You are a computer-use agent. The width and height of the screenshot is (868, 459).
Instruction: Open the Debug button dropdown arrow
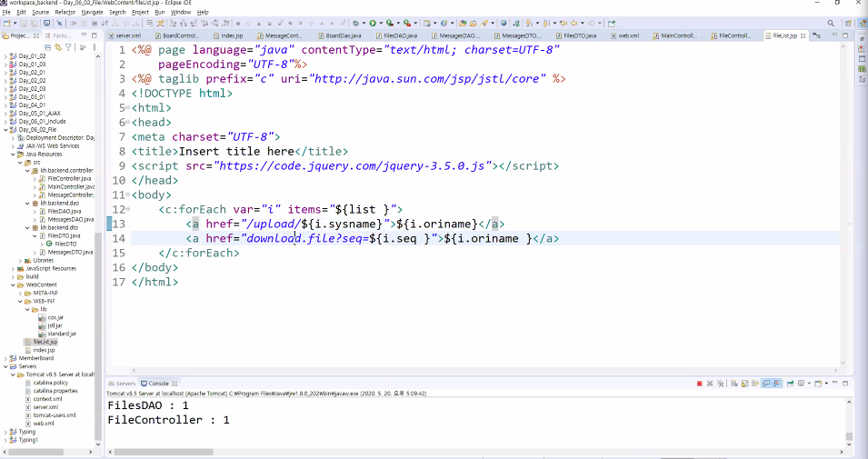tap(364, 24)
